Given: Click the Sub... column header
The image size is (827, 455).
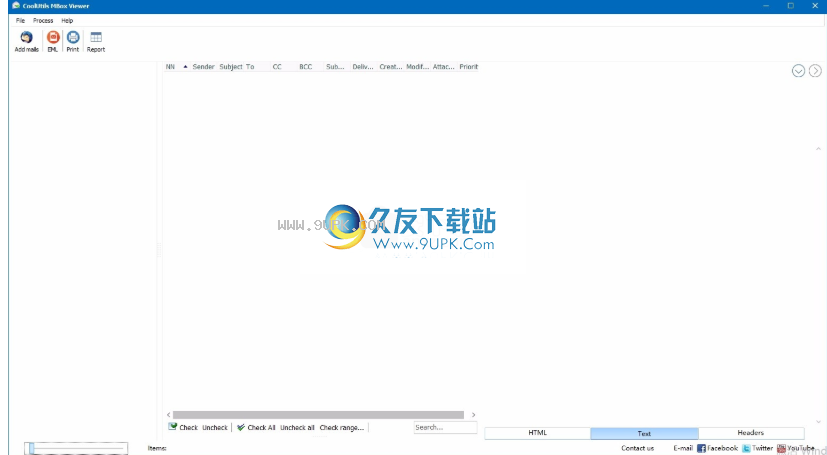Looking at the screenshot, I should pos(335,67).
